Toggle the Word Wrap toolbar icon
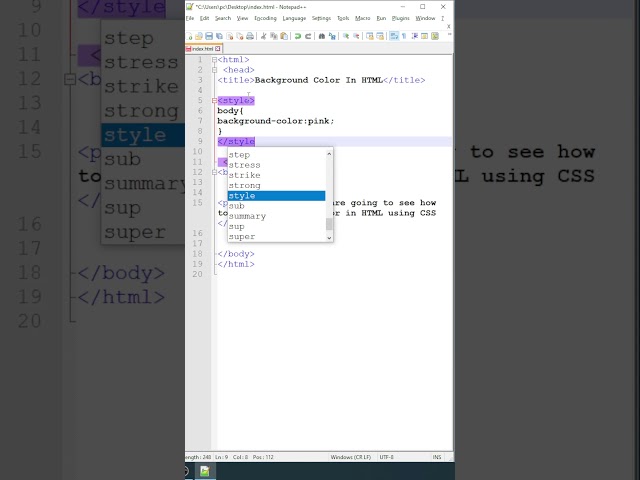Viewport: 640px width, 480px height. (x=394, y=36)
